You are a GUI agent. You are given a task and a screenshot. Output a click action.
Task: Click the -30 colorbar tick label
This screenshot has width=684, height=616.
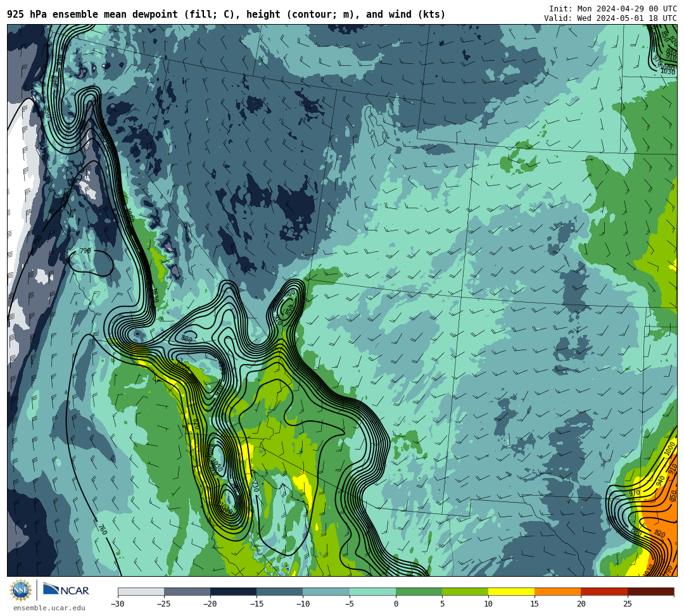point(118,604)
